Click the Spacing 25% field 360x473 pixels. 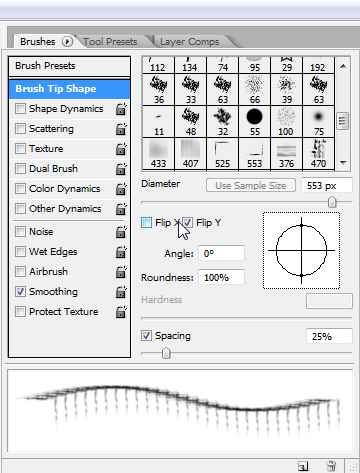[x=329, y=336]
